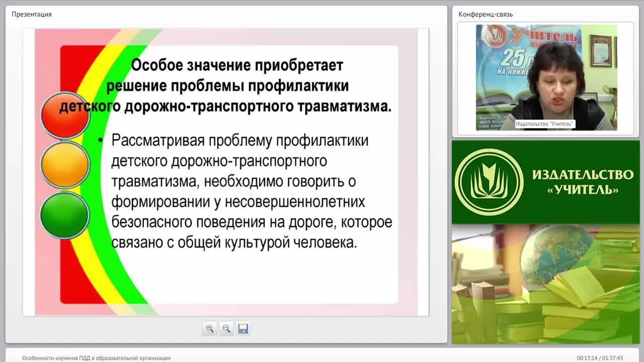The height and width of the screenshot is (362, 644).
Task: Click the Издательство Учитель logo emblem
Action: pyautogui.click(x=489, y=182)
